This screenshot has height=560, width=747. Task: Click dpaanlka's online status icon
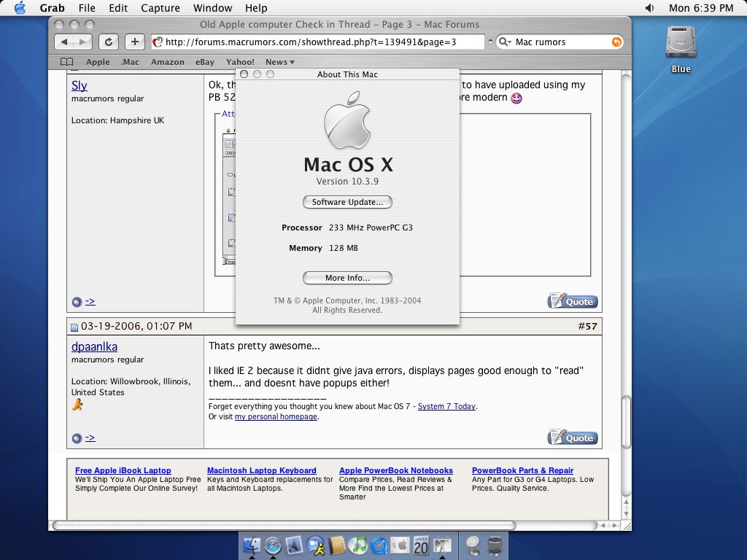pyautogui.click(x=77, y=438)
